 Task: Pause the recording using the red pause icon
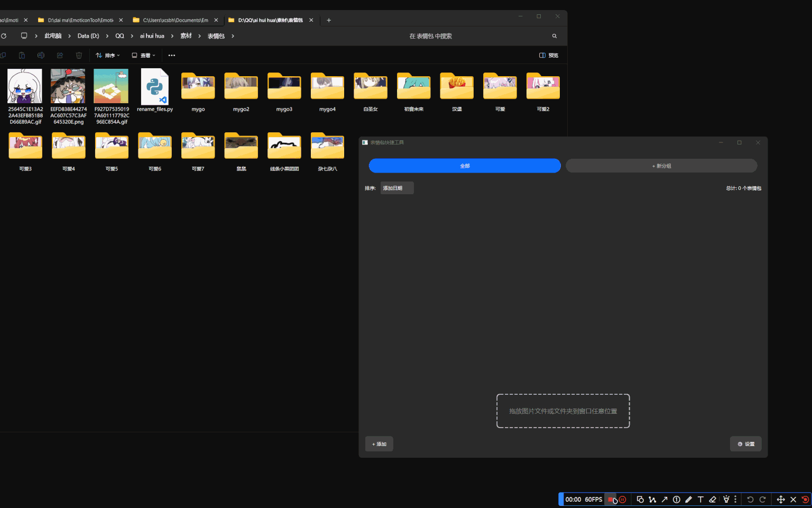coord(623,500)
